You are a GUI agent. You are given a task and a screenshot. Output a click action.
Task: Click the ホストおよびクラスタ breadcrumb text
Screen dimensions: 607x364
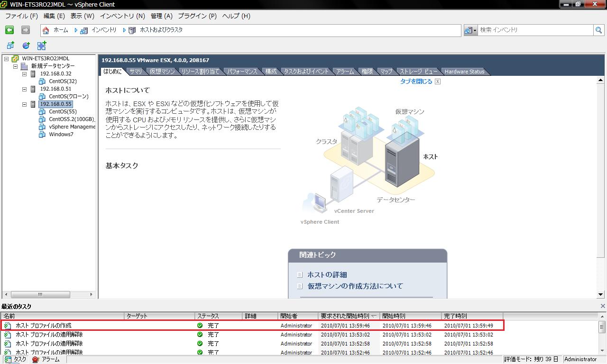[x=161, y=30]
